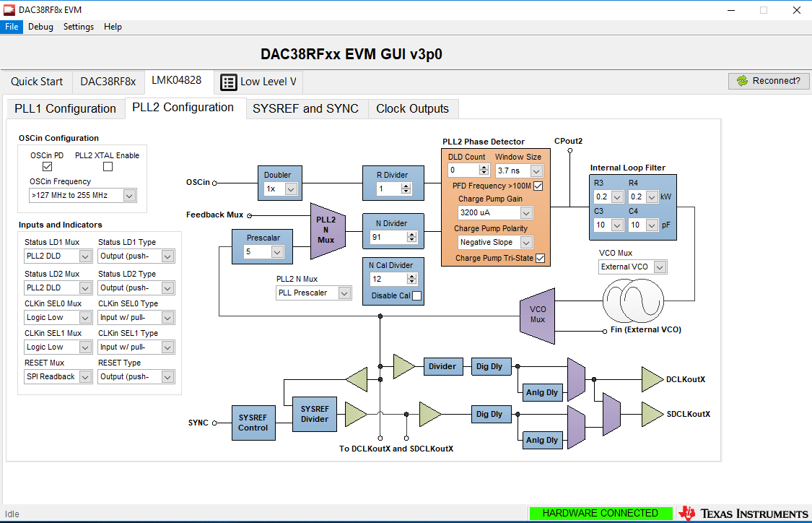
Task: Click the lower Anlg Dly block
Action: pyautogui.click(x=541, y=440)
